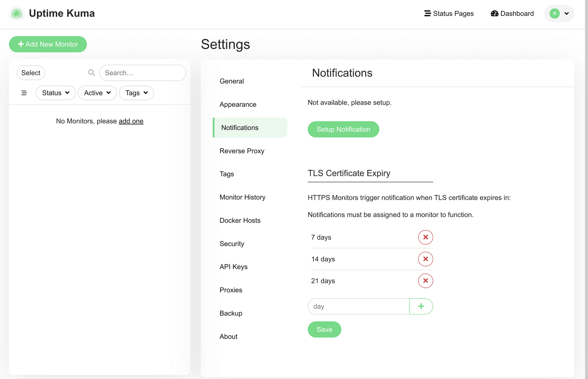Click the filter lines icon beside Status
The width and height of the screenshot is (588, 379).
[x=24, y=93]
